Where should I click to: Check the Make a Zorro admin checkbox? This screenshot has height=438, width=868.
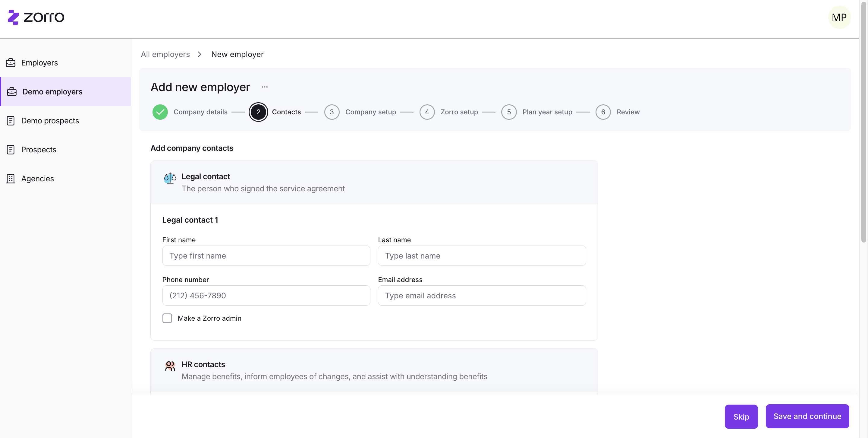click(167, 318)
